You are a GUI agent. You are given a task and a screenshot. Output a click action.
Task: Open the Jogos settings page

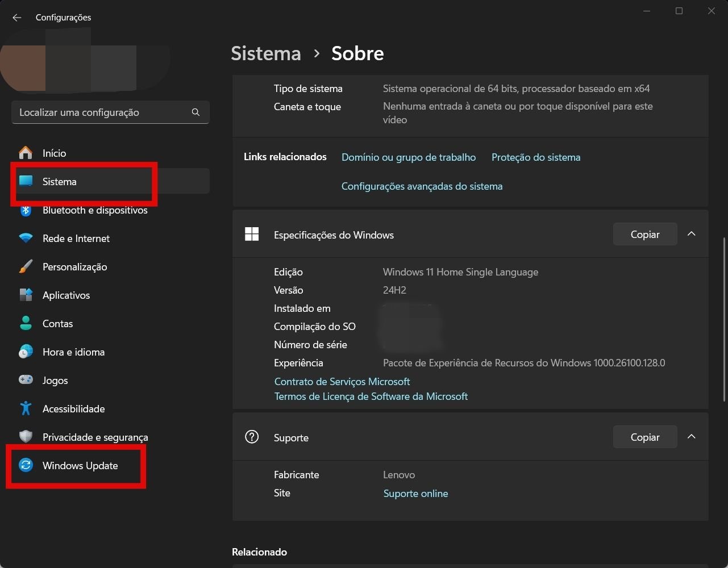pyautogui.click(x=55, y=380)
